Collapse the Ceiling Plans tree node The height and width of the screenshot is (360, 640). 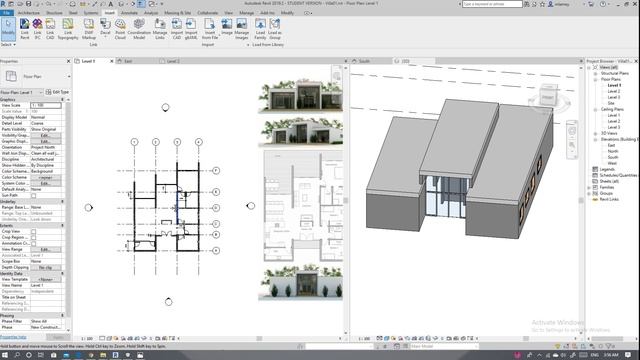coord(596,109)
